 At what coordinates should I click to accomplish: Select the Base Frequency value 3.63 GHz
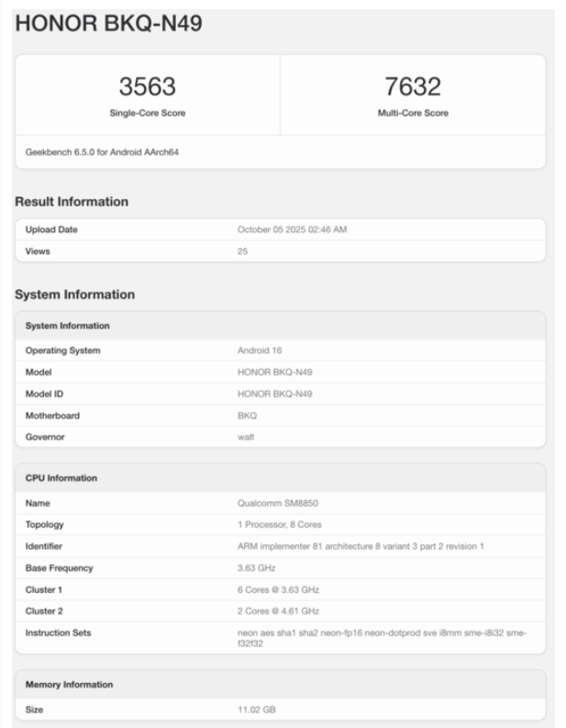(x=257, y=568)
